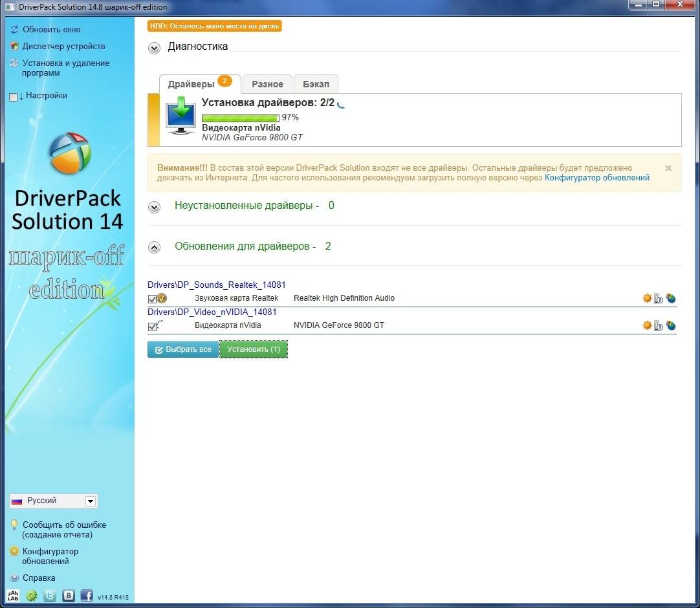Click the device question-mark icon in NVIDIA row
Image resolution: width=700 pixels, height=608 pixels.
point(659,325)
